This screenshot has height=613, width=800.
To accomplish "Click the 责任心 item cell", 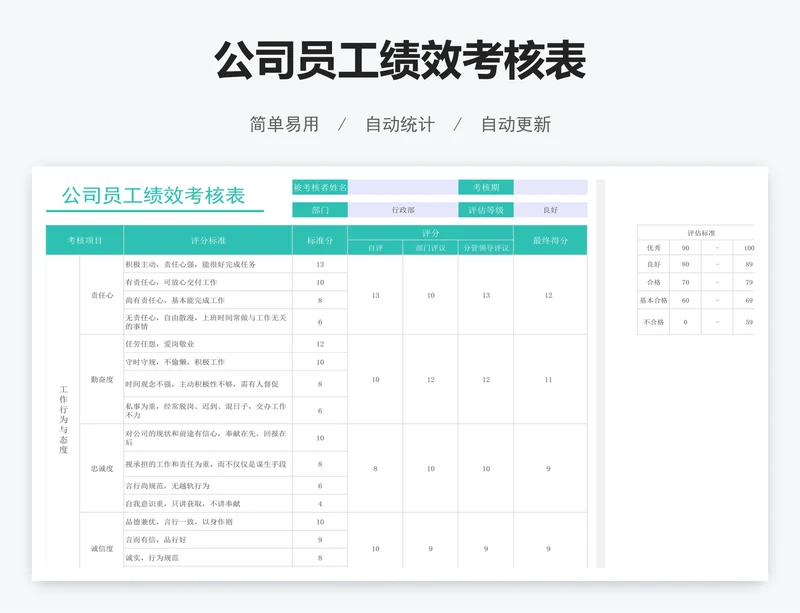I will click(x=102, y=295).
